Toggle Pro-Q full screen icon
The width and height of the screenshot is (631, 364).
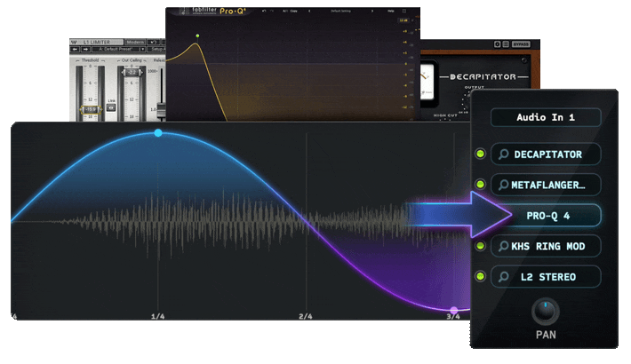pyautogui.click(x=404, y=11)
